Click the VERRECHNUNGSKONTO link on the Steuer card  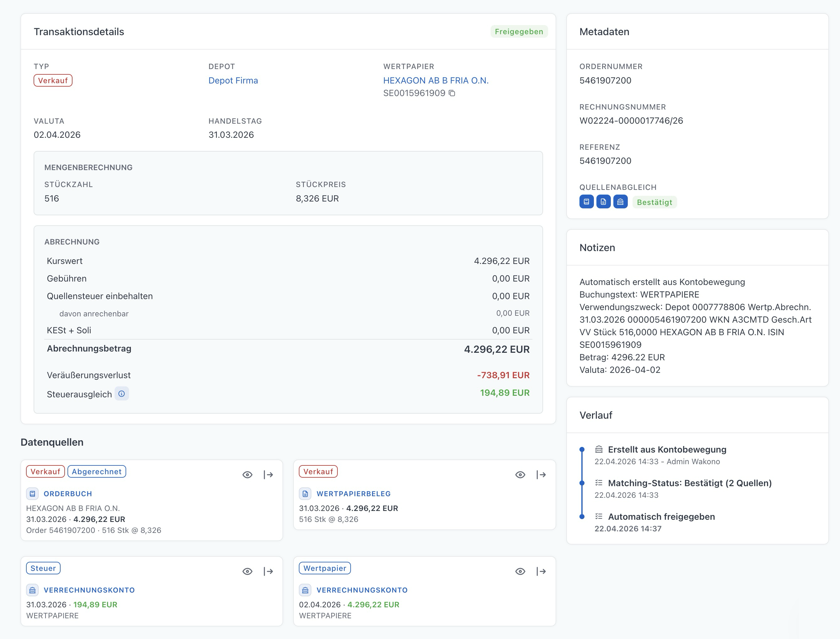coord(89,590)
